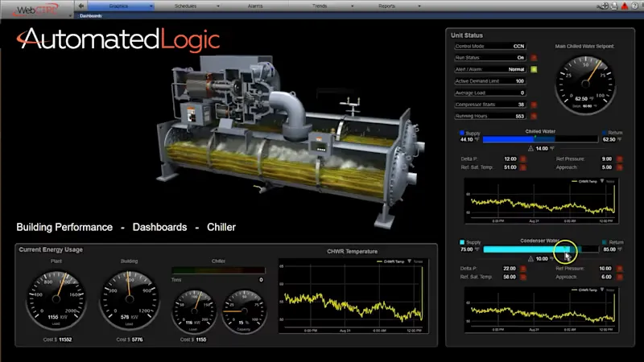The height and width of the screenshot is (362, 644).
Task: Click the blue Supply square under Chilled Water
Action: coord(462,133)
